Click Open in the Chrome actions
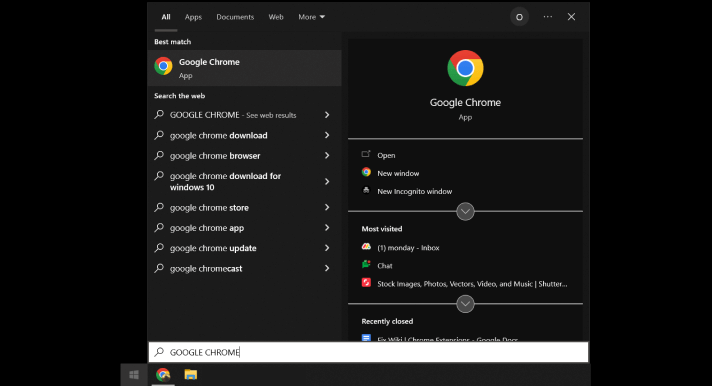 tap(386, 155)
